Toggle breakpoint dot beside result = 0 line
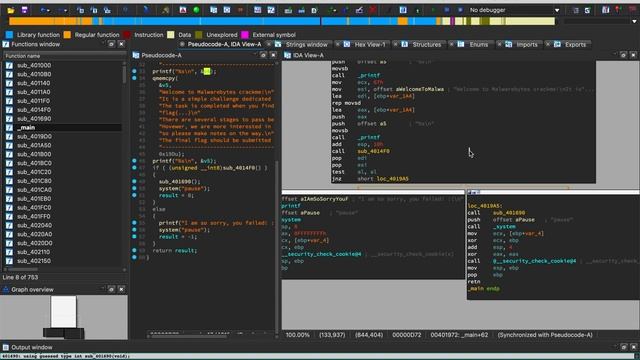This screenshot has height=360, width=640. tap(134, 195)
